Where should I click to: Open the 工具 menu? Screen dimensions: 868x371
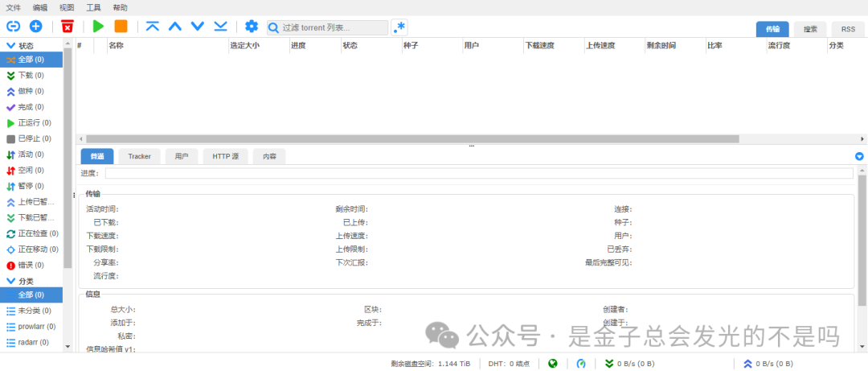click(93, 7)
